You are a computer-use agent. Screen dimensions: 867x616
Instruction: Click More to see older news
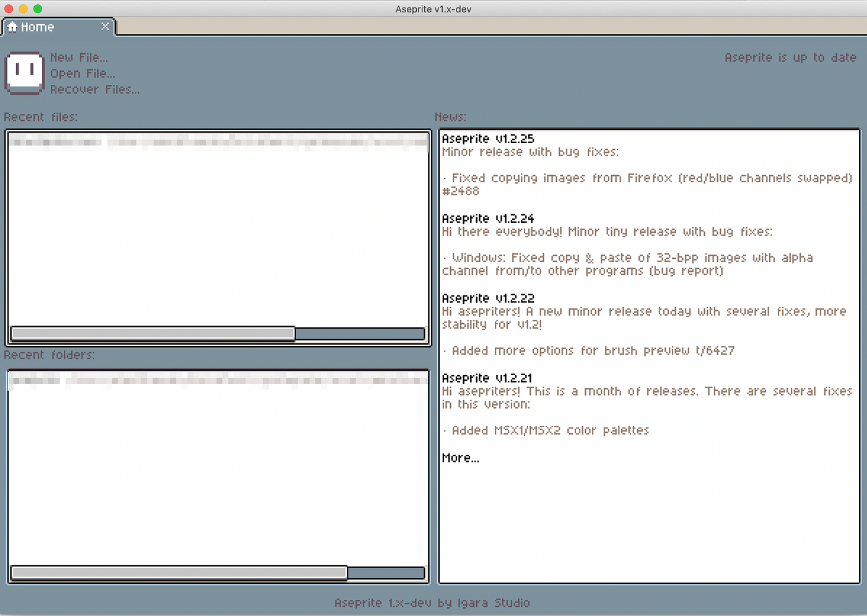[x=460, y=458]
